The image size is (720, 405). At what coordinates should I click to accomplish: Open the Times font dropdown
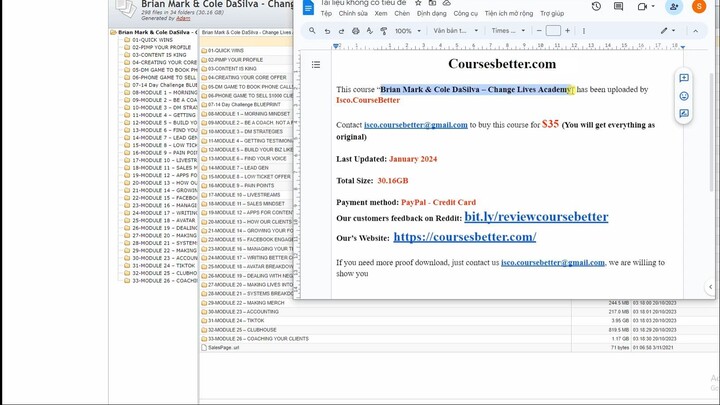pos(508,31)
